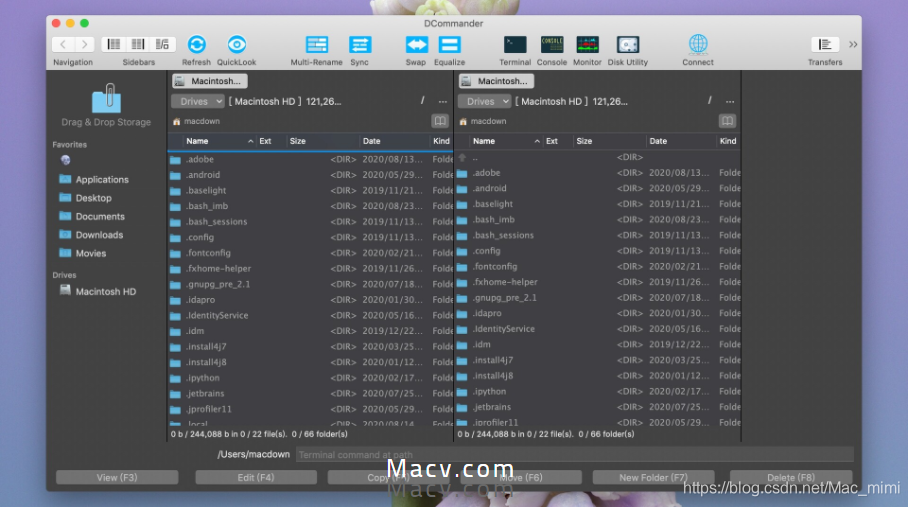Open the left panel bookmarks book icon
This screenshot has height=507, width=910.
440,121
